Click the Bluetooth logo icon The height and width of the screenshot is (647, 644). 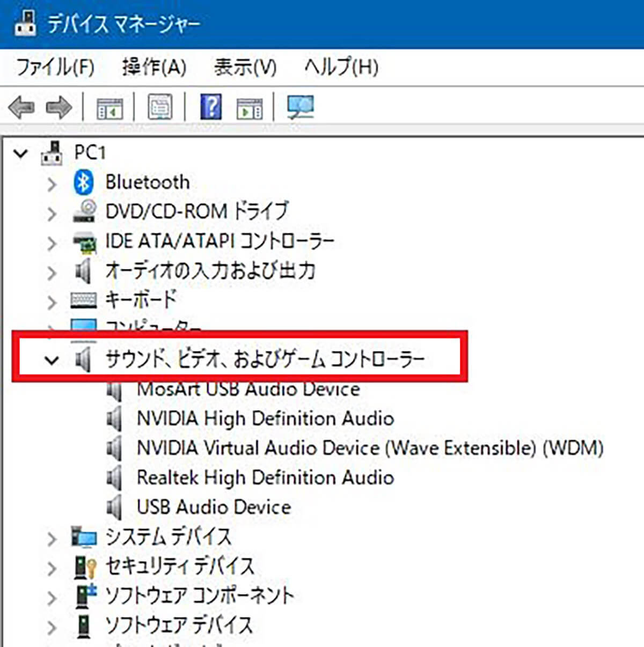click(83, 182)
